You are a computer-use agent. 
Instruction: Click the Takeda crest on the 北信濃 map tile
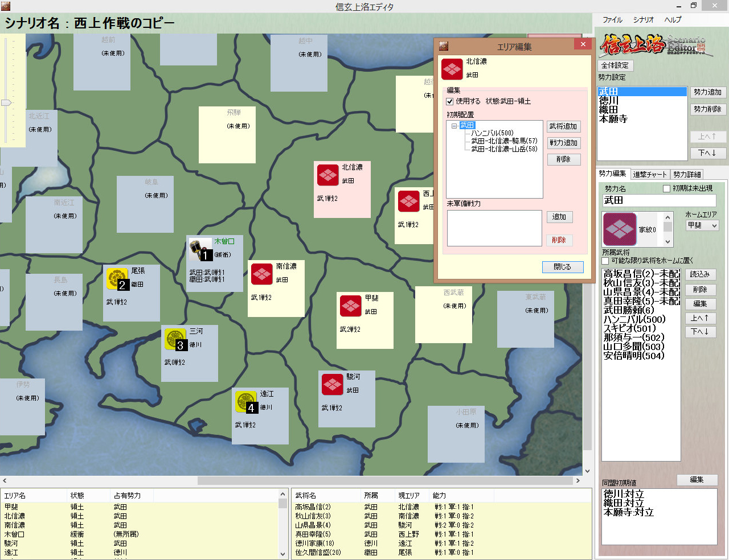coord(327,175)
